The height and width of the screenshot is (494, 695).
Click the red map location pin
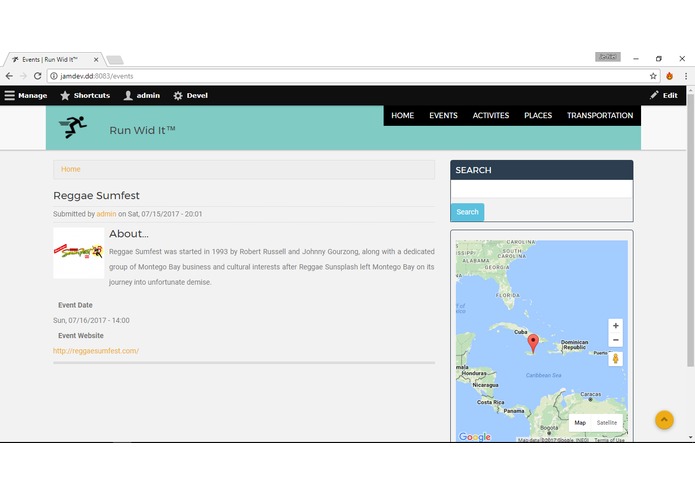click(x=533, y=343)
